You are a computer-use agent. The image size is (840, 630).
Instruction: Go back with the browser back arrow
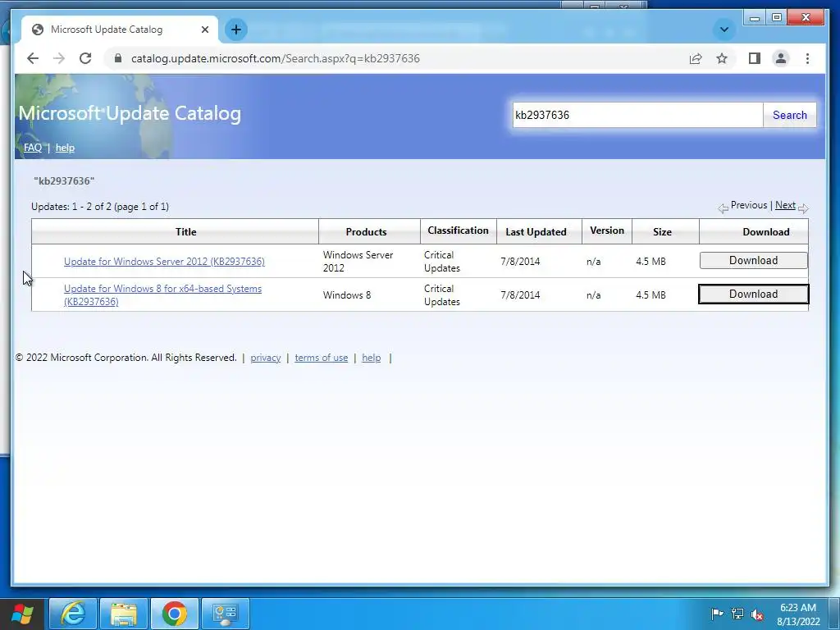tap(33, 58)
